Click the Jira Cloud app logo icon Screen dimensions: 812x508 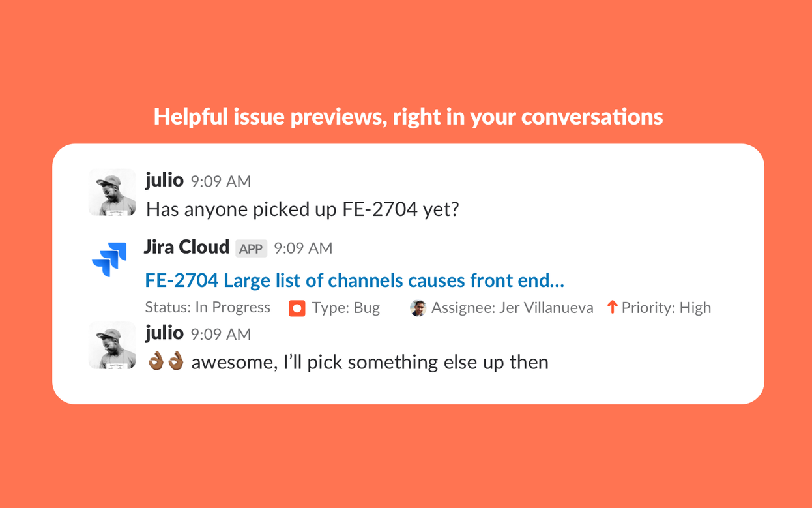pyautogui.click(x=109, y=260)
